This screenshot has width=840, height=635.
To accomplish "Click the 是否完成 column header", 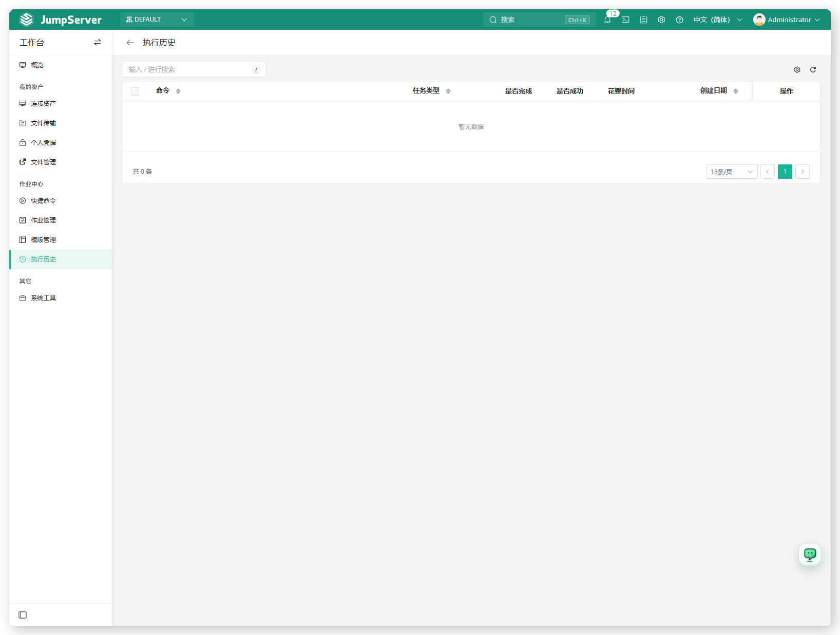I will pos(519,91).
